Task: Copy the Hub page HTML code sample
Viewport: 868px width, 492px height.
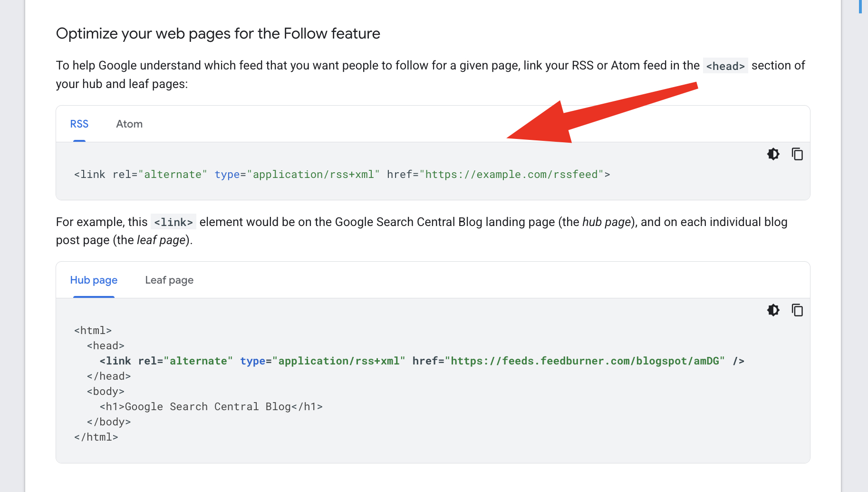Action: 797,310
